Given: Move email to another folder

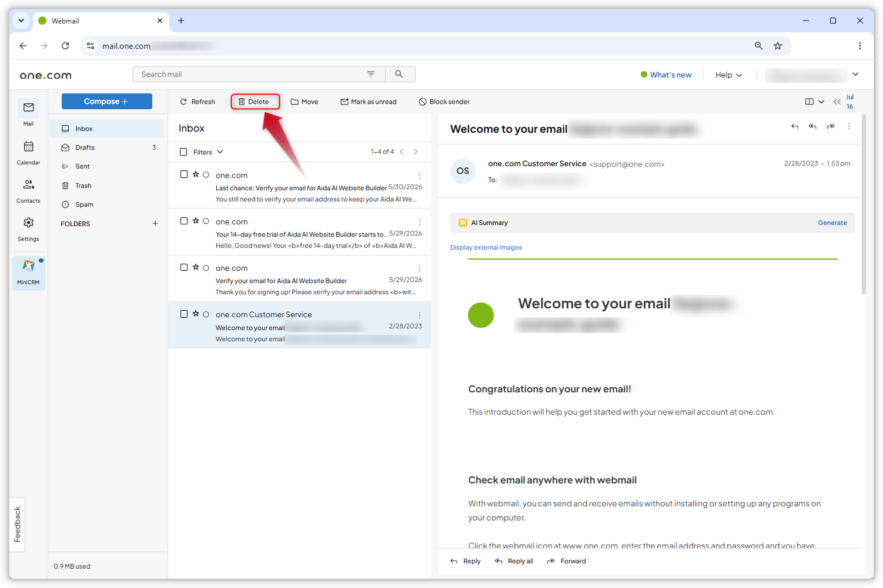Looking at the screenshot, I should point(305,102).
